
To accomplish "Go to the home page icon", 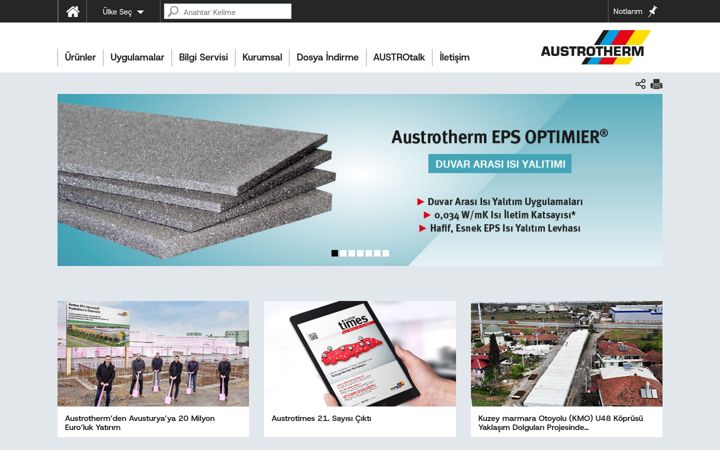I will [x=73, y=11].
